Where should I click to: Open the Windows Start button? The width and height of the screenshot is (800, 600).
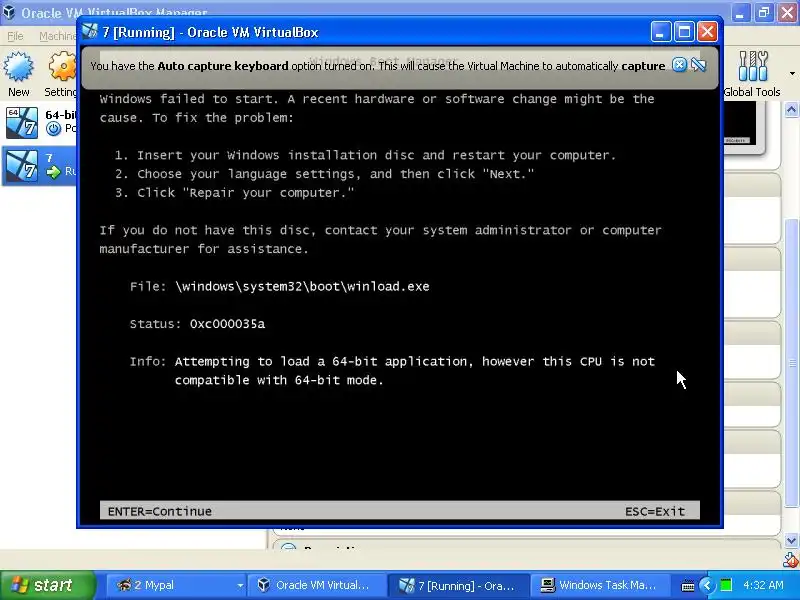click(x=48, y=585)
